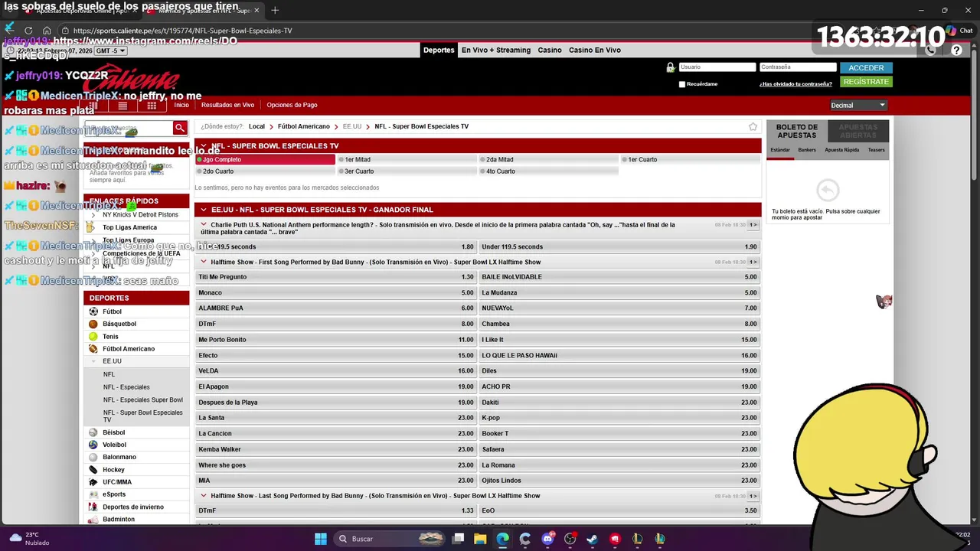The height and width of the screenshot is (551, 980).
Task: Open Opciones de Pago link
Action: click(292, 105)
